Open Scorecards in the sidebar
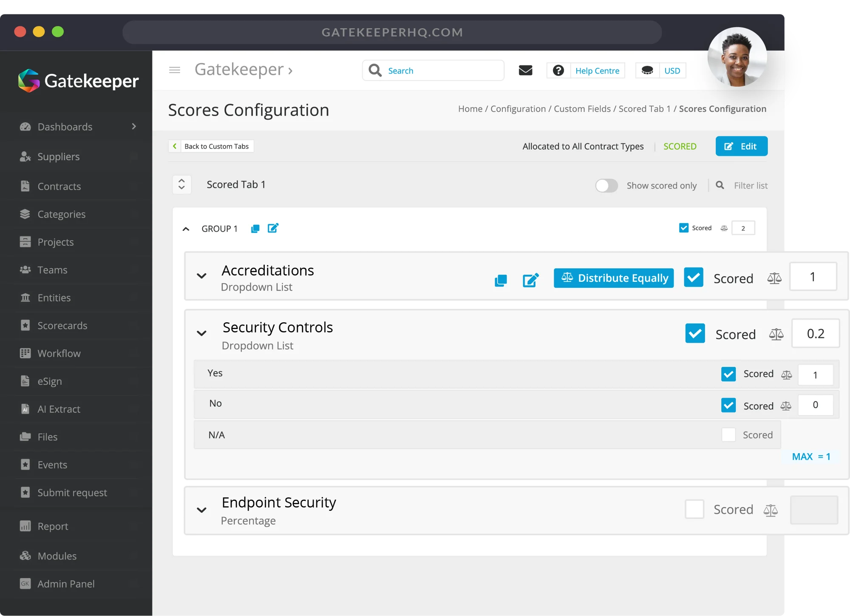 coord(62,326)
